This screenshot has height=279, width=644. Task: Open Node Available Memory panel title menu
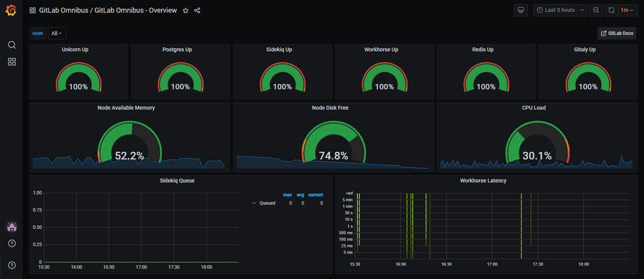126,108
